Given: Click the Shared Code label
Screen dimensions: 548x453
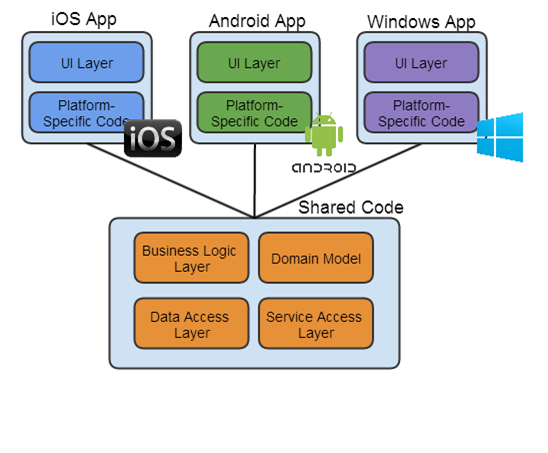Looking at the screenshot, I should coord(351,207).
